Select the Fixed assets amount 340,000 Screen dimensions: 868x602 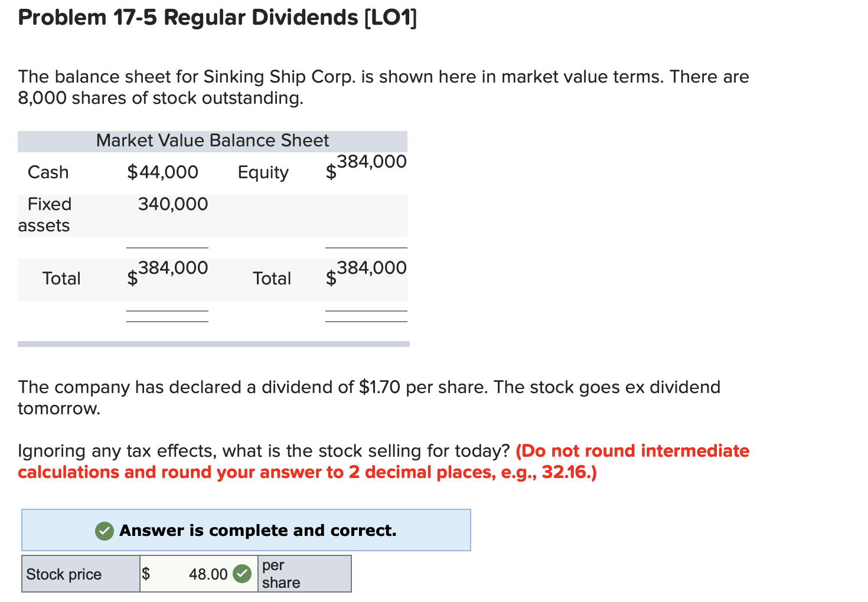pos(173,204)
